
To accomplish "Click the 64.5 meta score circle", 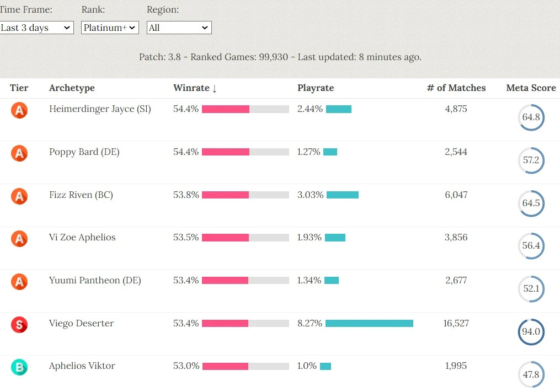I will tap(531, 203).
